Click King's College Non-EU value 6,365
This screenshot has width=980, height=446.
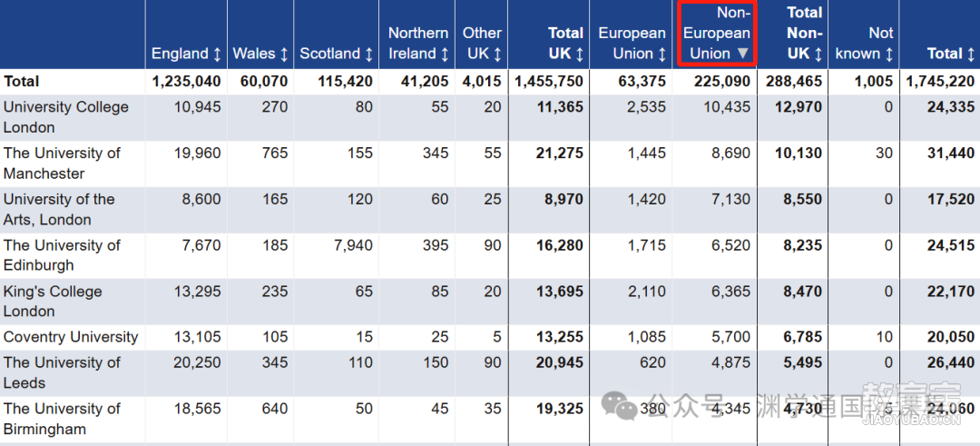point(730,292)
